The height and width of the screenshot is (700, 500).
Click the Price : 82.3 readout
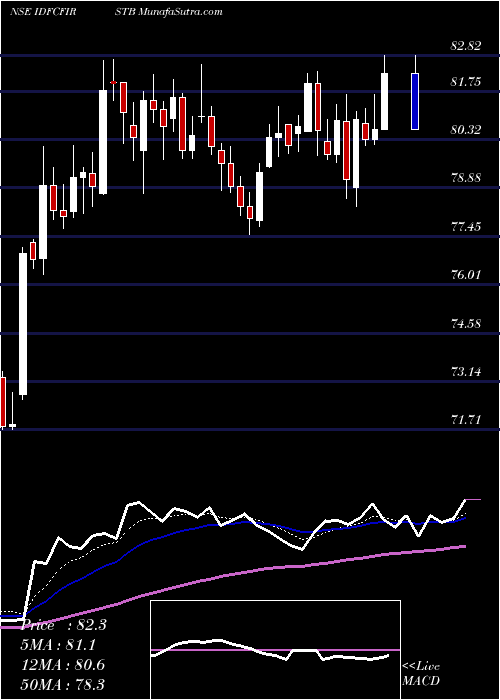64,625
